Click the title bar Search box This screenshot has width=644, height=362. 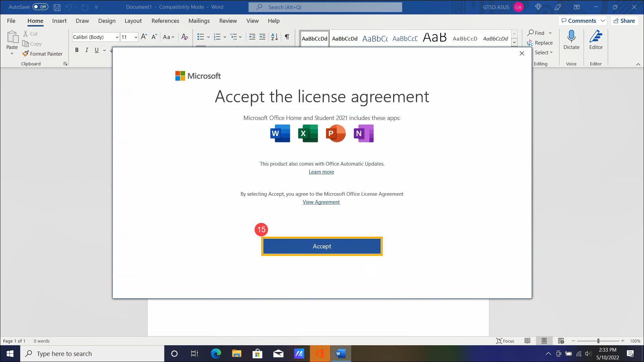coord(325,7)
